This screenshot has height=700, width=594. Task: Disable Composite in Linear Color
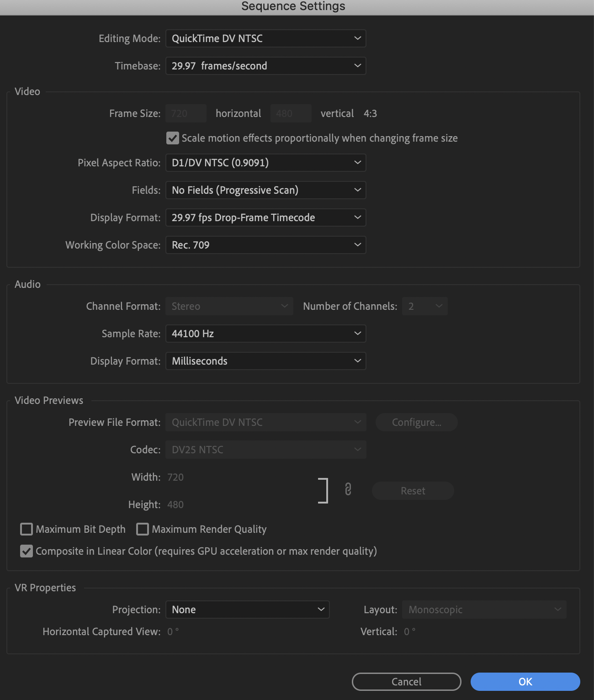coord(27,551)
